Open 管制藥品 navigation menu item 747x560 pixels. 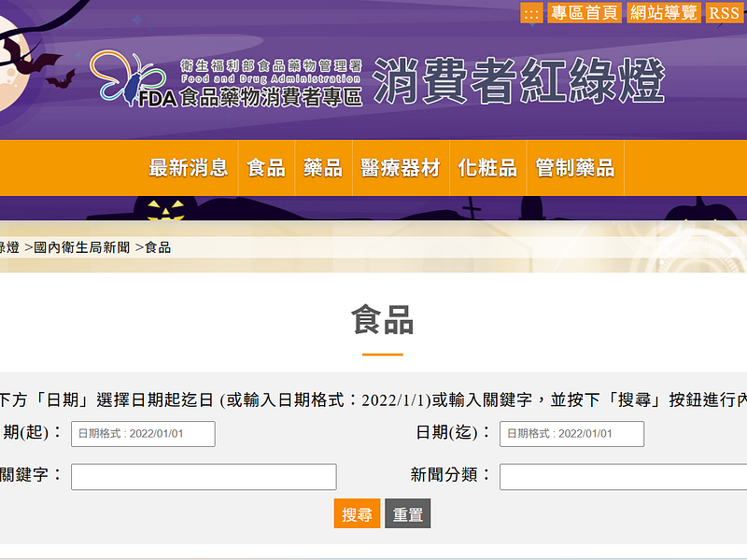pos(575,168)
